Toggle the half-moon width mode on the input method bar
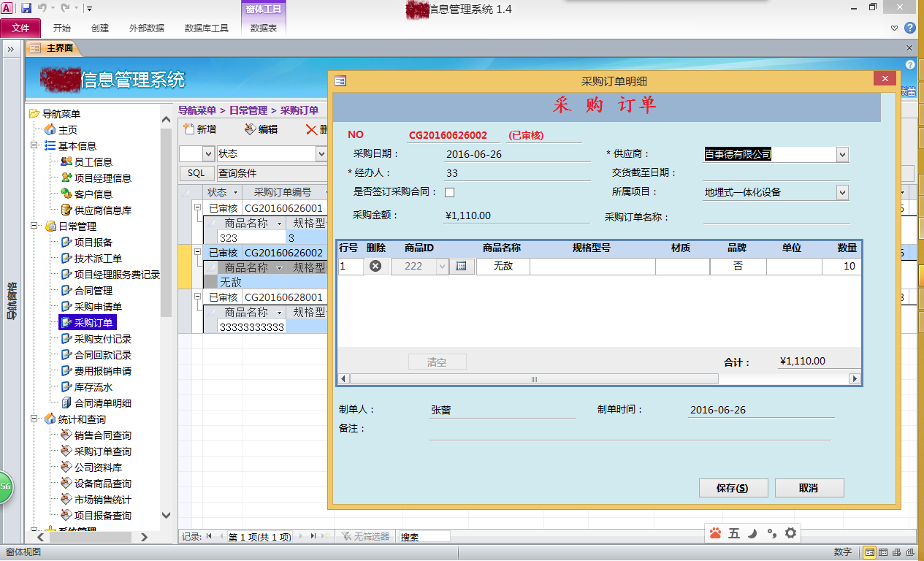 click(752, 534)
